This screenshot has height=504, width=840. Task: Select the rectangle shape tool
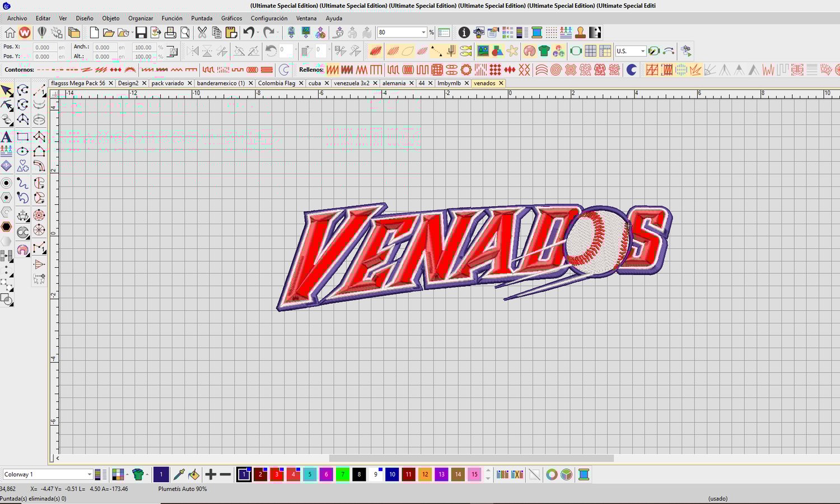coord(23,137)
